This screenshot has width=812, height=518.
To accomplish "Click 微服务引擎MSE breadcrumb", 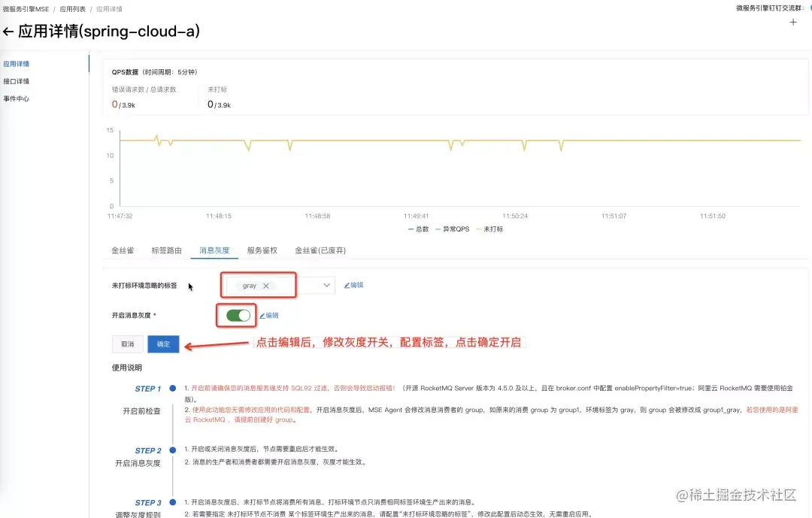I will [x=26, y=9].
